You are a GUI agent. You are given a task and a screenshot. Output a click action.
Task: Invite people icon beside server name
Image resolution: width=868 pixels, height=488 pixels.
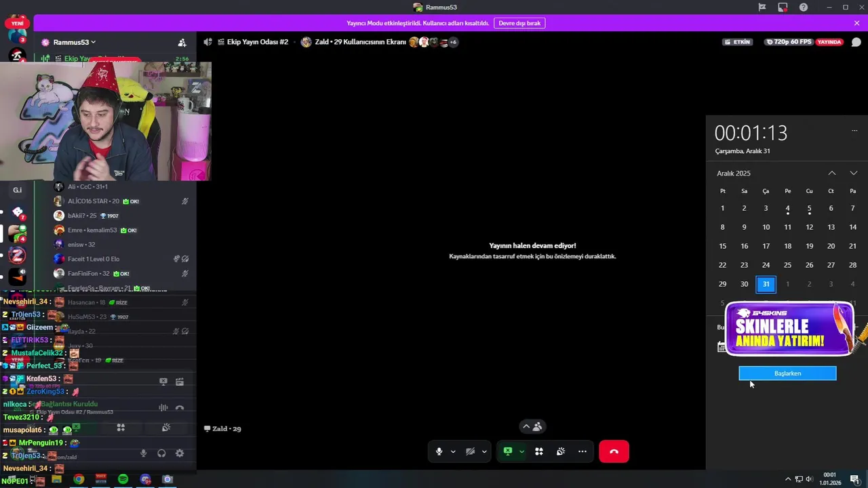[x=182, y=42]
